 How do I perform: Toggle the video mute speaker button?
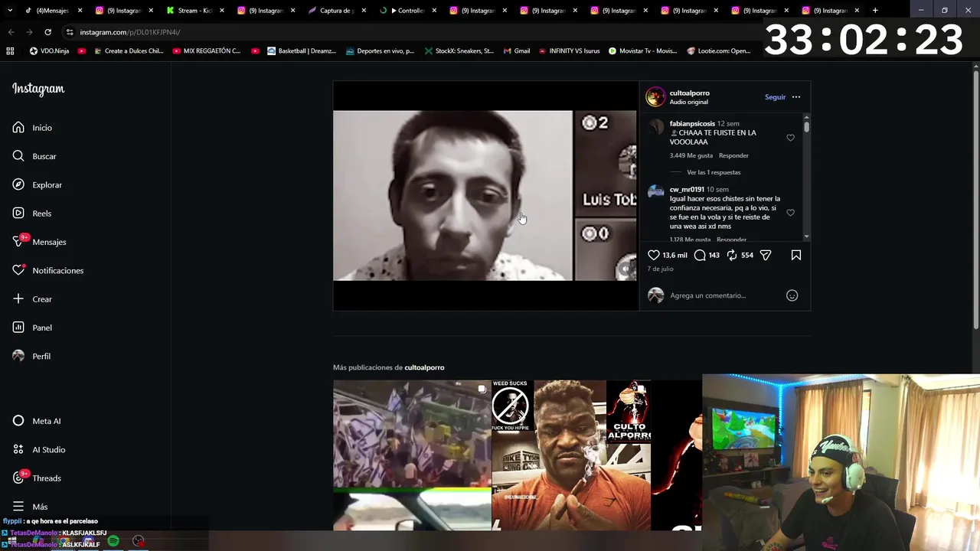click(x=626, y=269)
